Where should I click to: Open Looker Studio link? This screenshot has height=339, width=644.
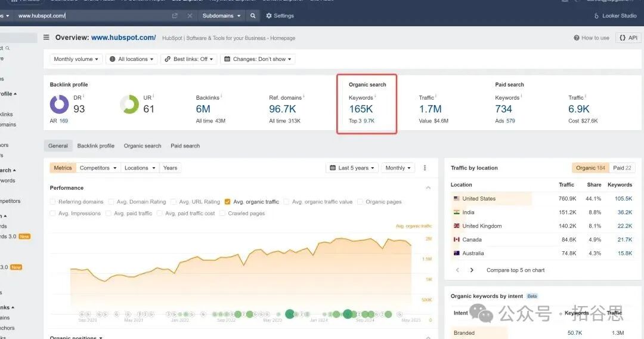coord(615,16)
